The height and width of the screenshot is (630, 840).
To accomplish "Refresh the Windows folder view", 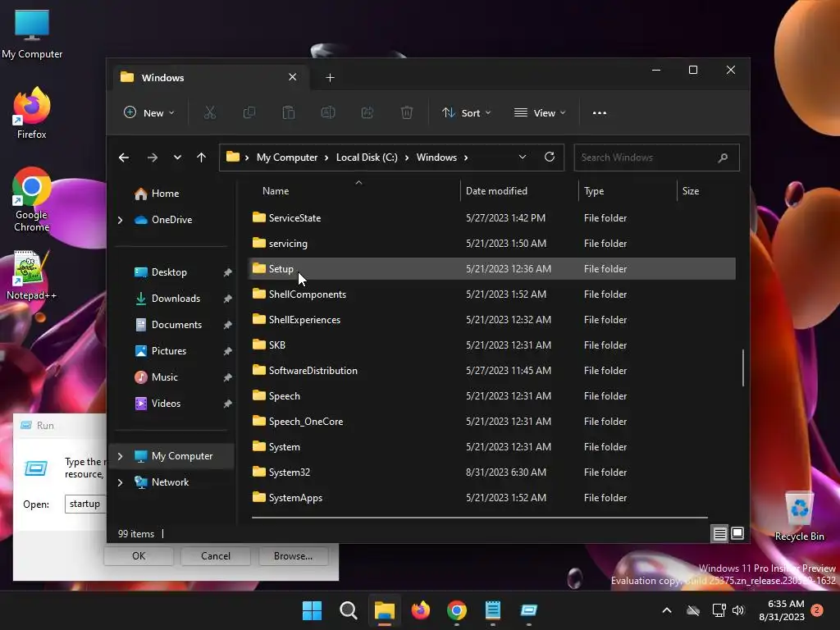I will coord(549,157).
